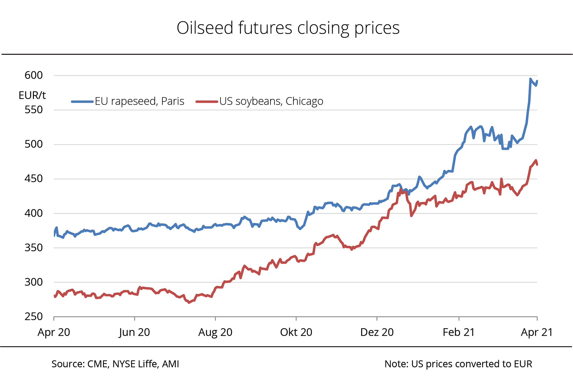The height and width of the screenshot is (392, 573).
Task: Click the 600 value on the y-axis
Action: click(x=34, y=75)
